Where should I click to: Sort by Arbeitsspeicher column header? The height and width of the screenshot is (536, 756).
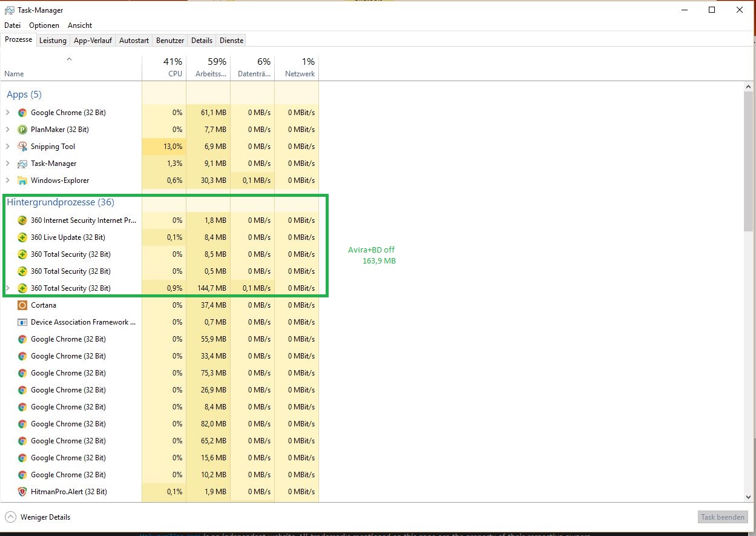click(208, 67)
